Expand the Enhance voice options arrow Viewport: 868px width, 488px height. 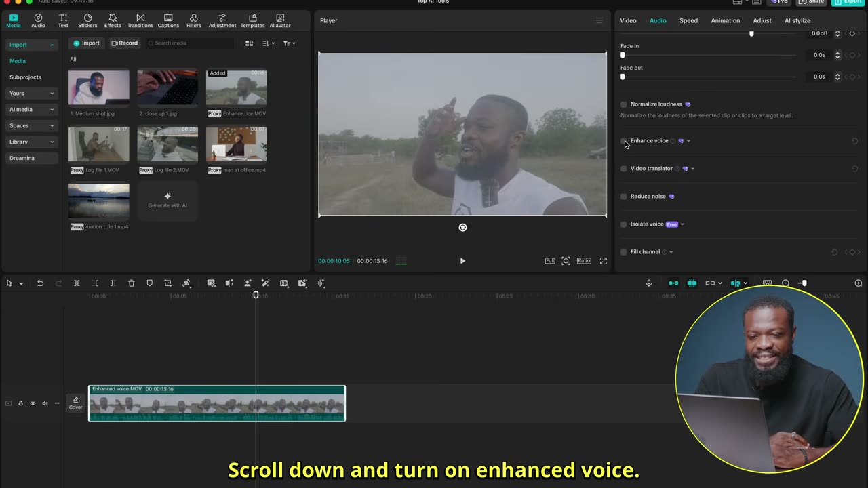pyautogui.click(x=688, y=141)
